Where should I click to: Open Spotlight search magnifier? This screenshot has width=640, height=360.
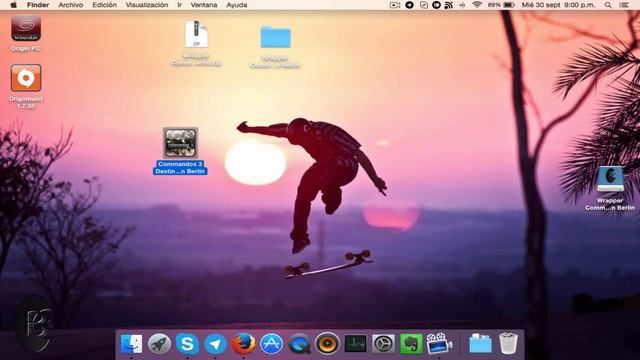pyautogui.click(x=608, y=5)
